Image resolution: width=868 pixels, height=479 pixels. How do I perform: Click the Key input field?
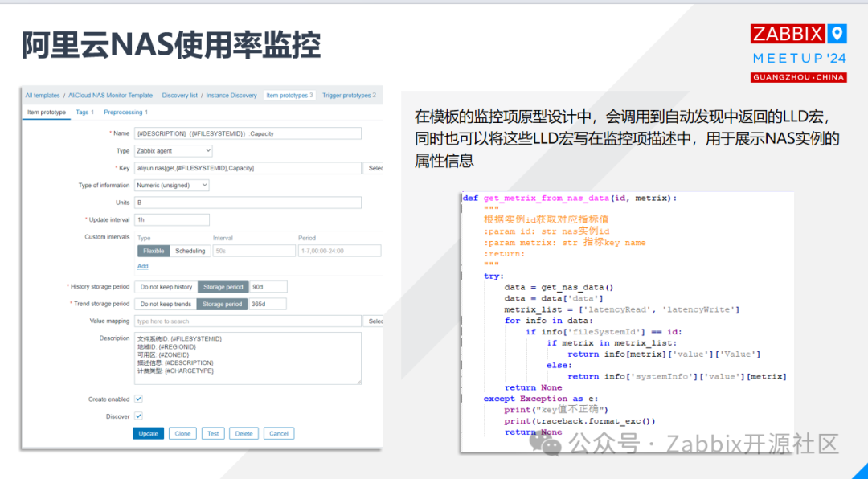point(248,168)
